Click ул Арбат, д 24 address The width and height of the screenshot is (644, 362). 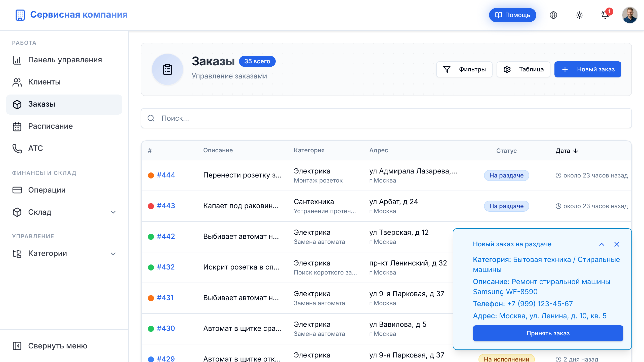pos(394,202)
